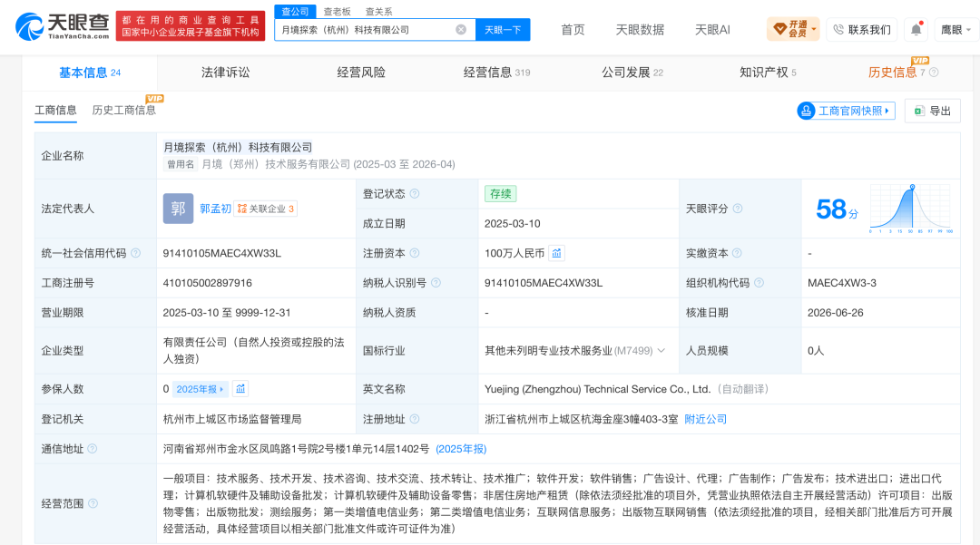Click the 导出 export button

point(933,111)
